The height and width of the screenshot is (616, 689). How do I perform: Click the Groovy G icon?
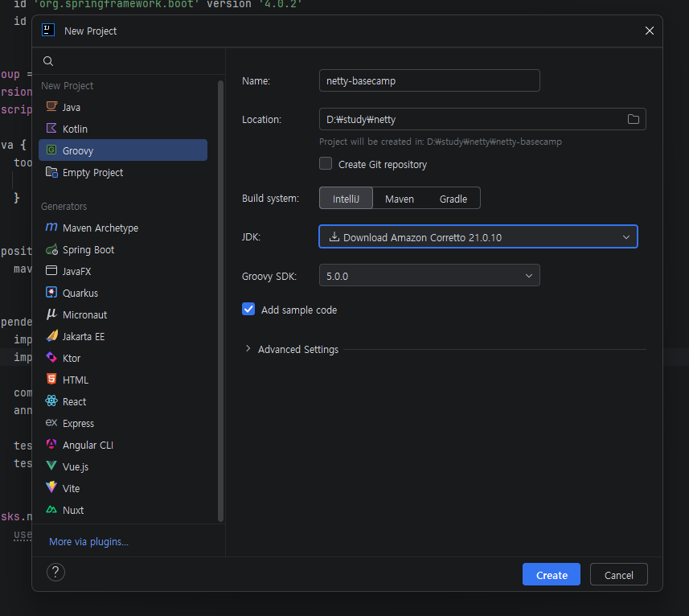click(51, 150)
